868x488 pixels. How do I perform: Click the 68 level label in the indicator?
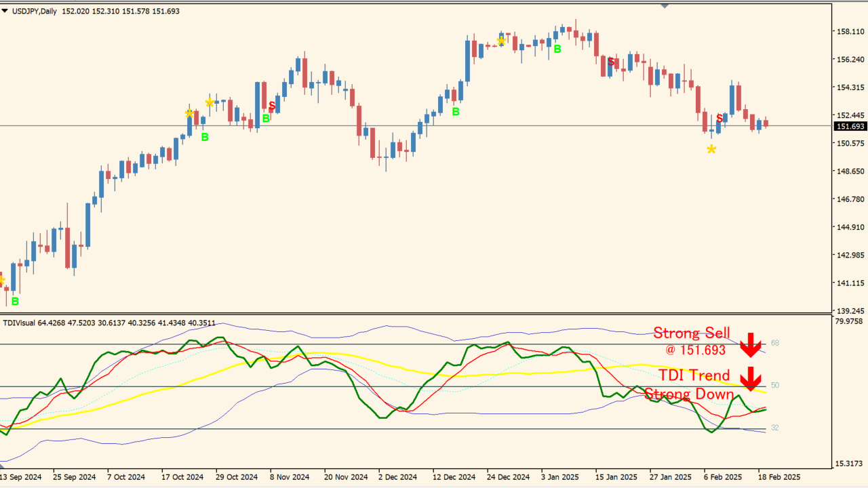coord(775,343)
